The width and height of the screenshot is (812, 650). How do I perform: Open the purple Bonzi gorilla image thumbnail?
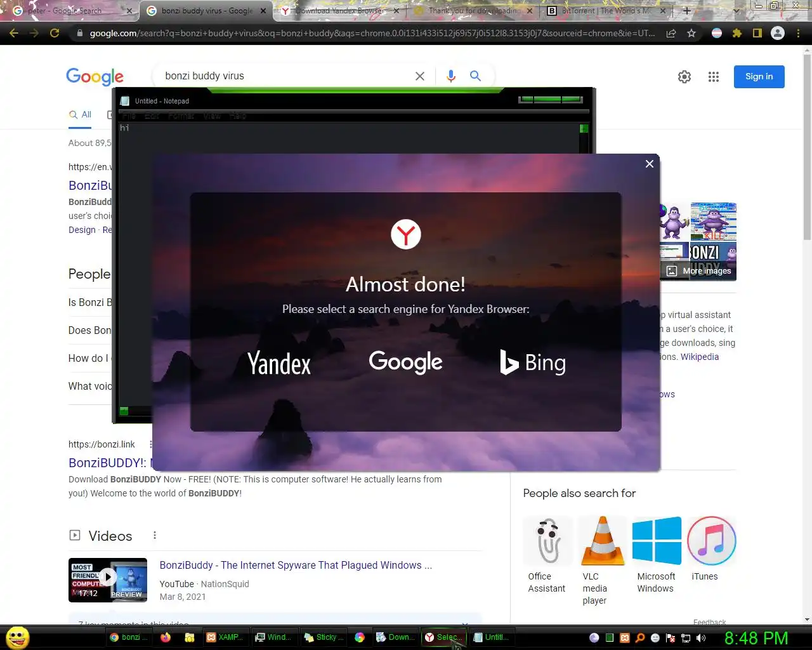coord(674,222)
